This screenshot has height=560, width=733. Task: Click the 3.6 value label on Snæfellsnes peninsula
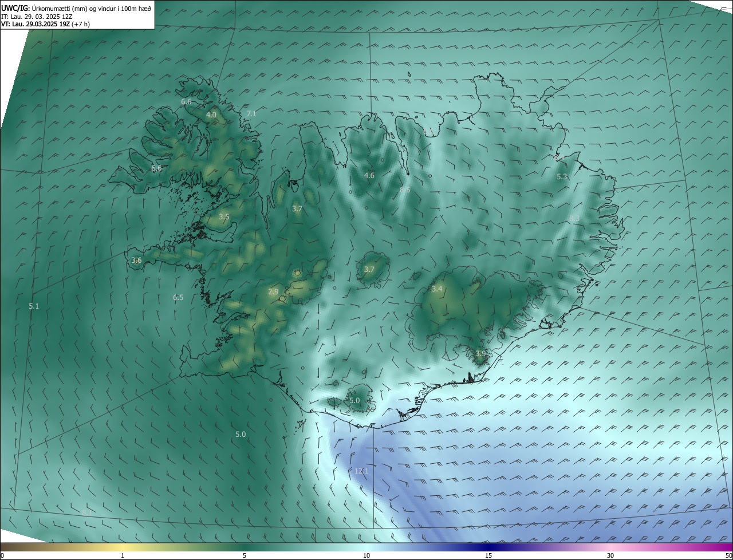pyautogui.click(x=136, y=260)
